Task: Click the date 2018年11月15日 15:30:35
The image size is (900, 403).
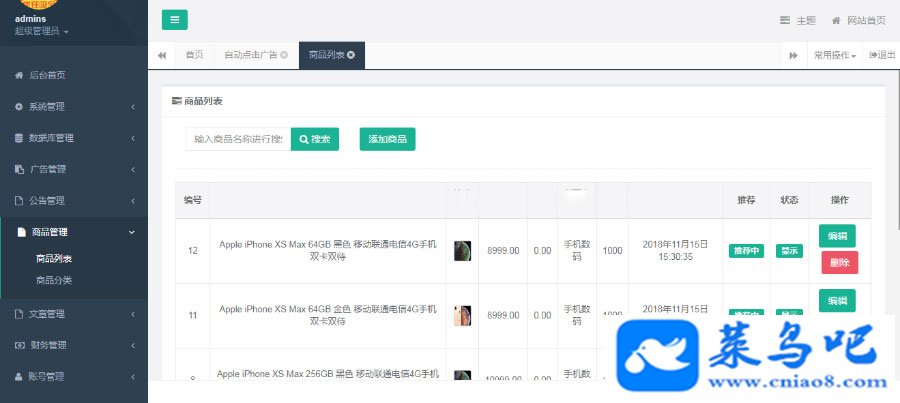Action: pos(676,251)
